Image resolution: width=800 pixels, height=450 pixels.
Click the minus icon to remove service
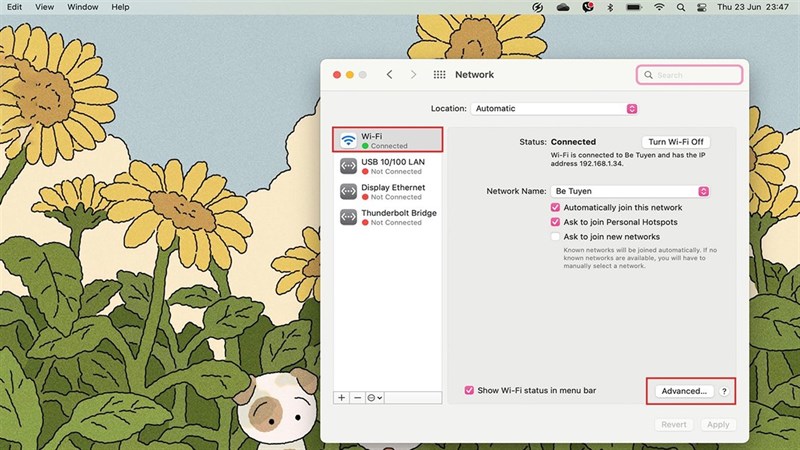click(x=358, y=397)
